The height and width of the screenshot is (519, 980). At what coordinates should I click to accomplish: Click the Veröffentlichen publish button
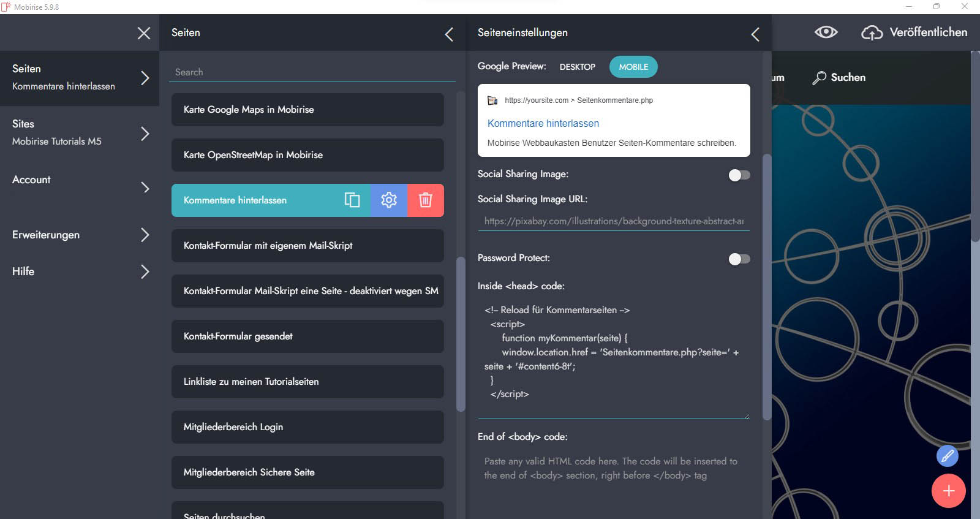[x=915, y=32]
